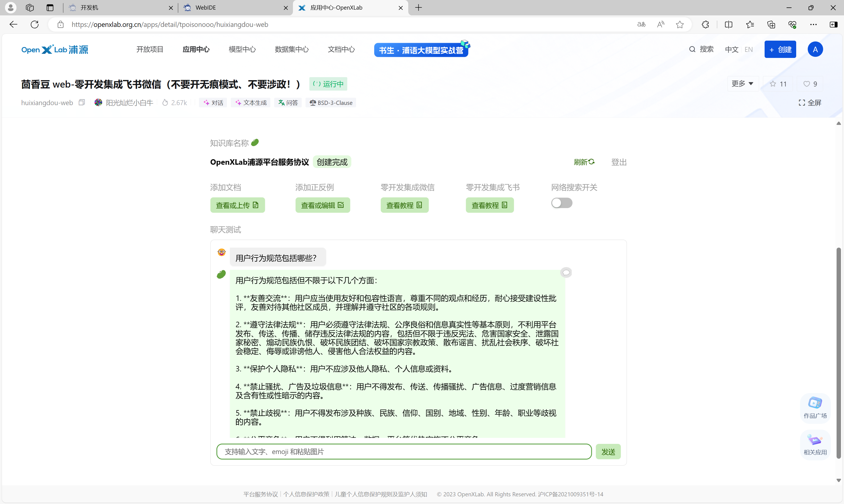Switch language to 中文
The height and width of the screenshot is (504, 844).
pos(731,50)
